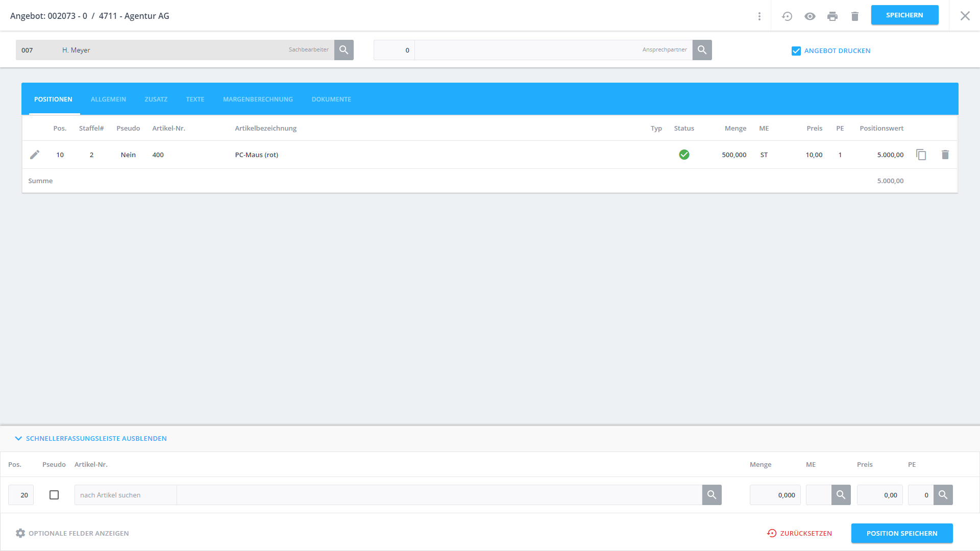Screen dimensions: 980x551
Task: Copy the PC-Maus position row
Action: coord(921,155)
